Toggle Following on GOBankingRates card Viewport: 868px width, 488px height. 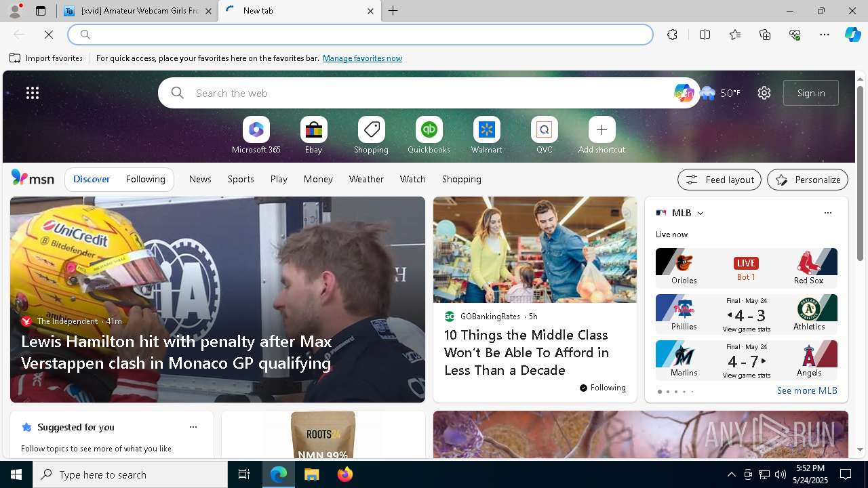pyautogui.click(x=603, y=388)
